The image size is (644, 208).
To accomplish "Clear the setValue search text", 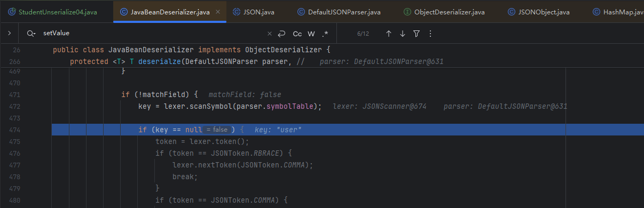I will (269, 34).
